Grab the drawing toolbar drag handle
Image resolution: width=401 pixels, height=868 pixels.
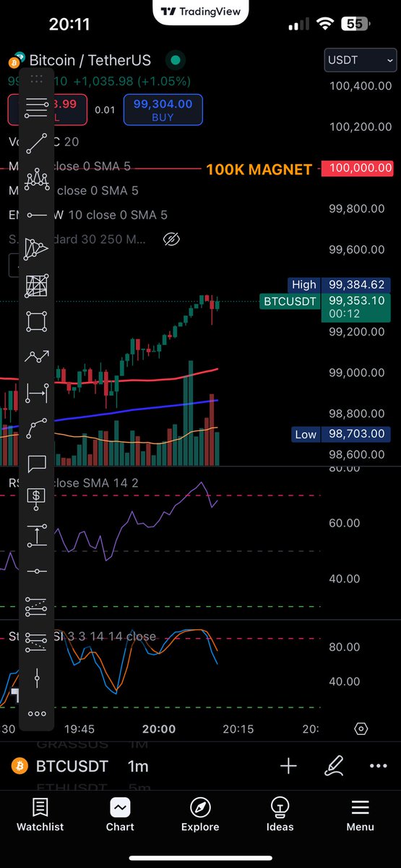click(37, 79)
